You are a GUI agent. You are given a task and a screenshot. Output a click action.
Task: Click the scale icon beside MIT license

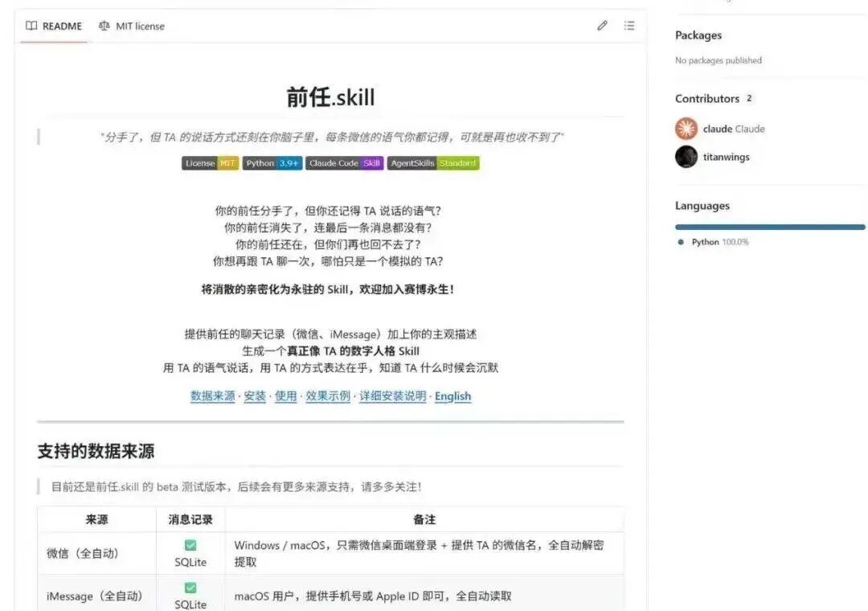click(104, 26)
